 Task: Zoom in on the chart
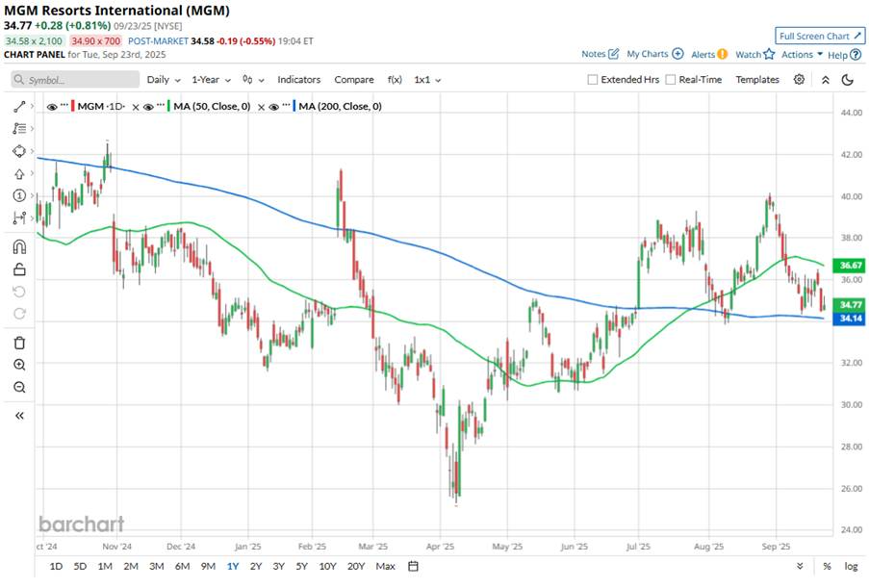tap(19, 365)
